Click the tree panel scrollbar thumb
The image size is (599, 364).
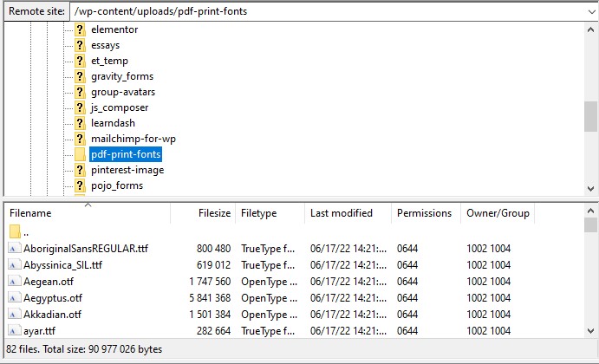pyautogui.click(x=590, y=116)
